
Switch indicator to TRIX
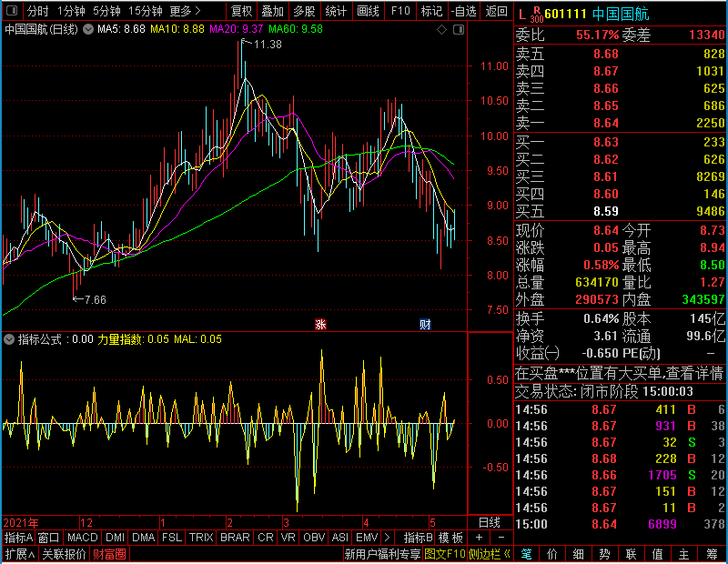[201, 538]
